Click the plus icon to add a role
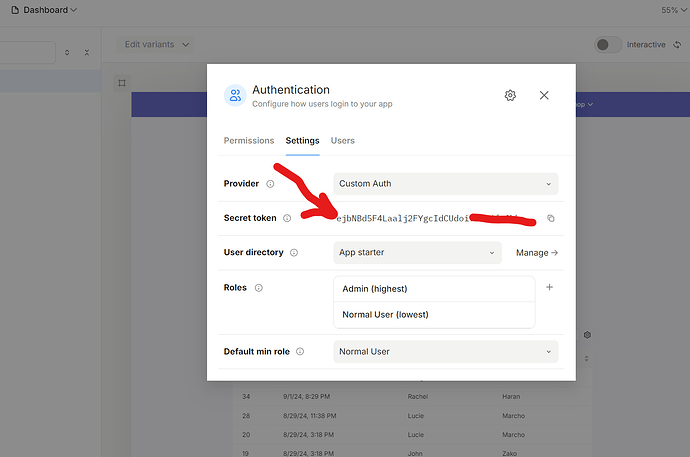 [x=549, y=288]
